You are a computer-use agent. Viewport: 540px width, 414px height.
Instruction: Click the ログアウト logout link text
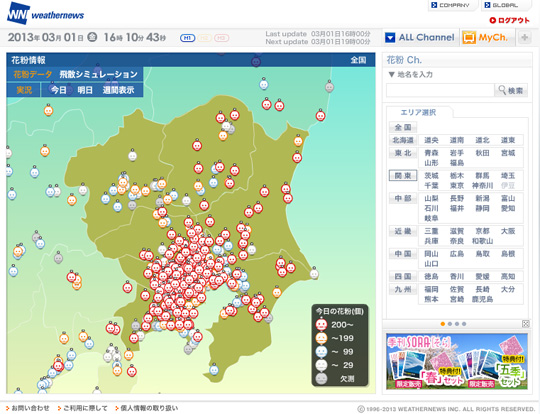click(513, 20)
